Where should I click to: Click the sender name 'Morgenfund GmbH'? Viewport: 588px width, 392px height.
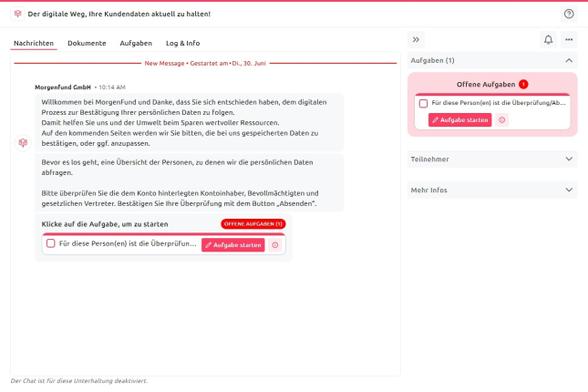click(x=63, y=88)
